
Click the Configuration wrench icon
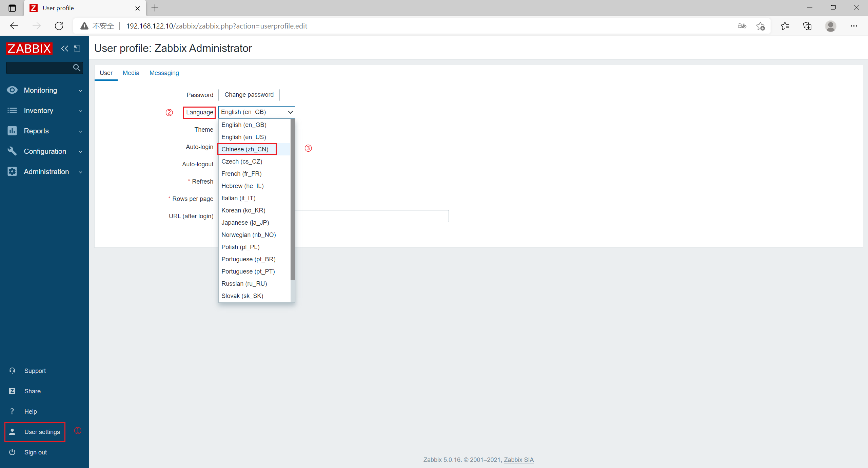(x=12, y=151)
